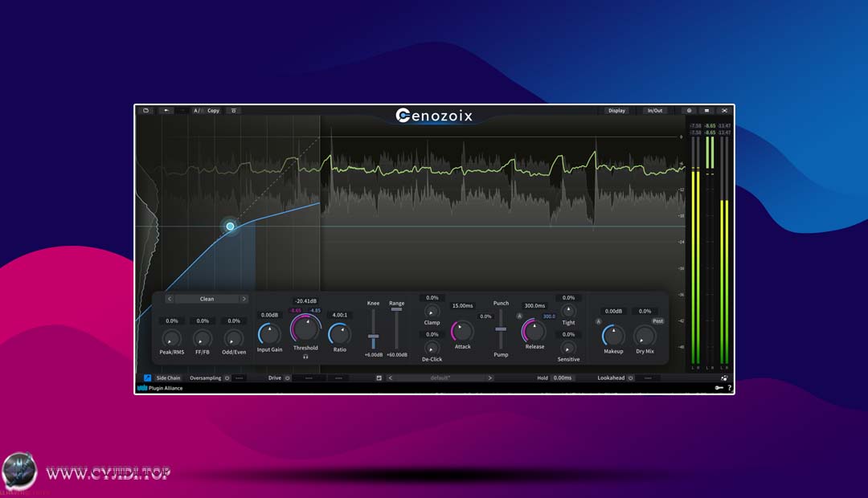Click the globe settings icon in top bar
This screenshot has height=498, width=868.
(x=690, y=111)
